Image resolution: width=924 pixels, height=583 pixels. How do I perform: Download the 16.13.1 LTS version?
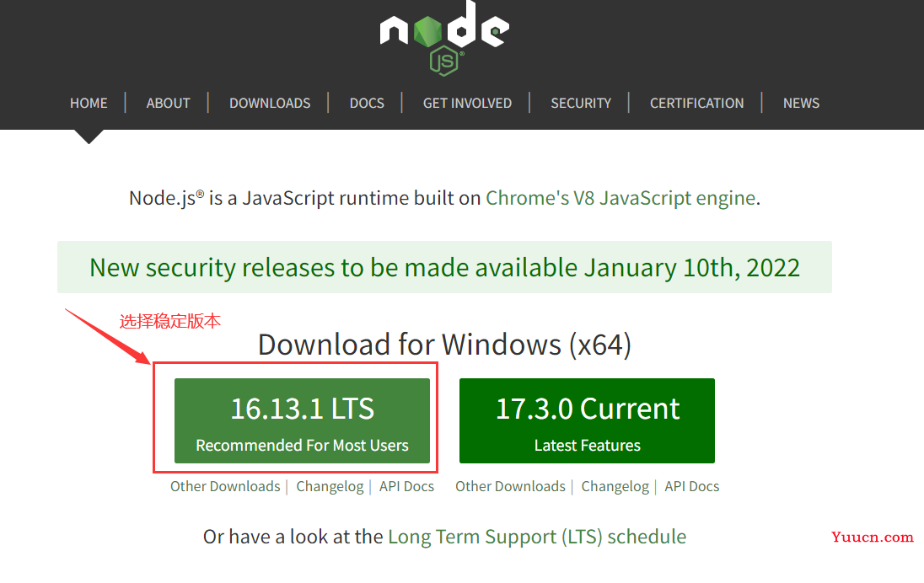[x=302, y=420]
